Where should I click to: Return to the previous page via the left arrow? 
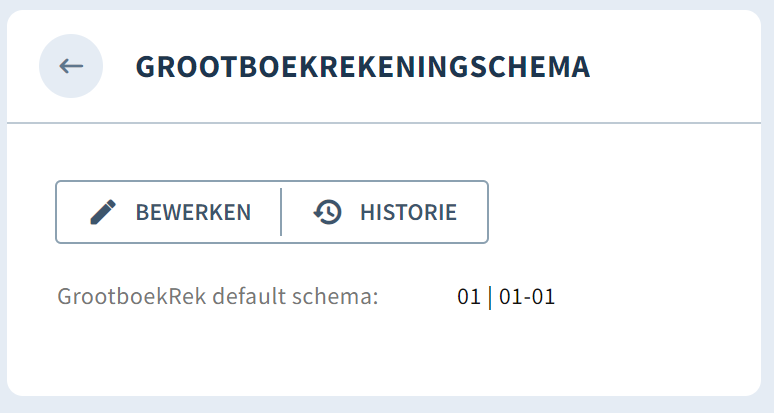point(71,66)
